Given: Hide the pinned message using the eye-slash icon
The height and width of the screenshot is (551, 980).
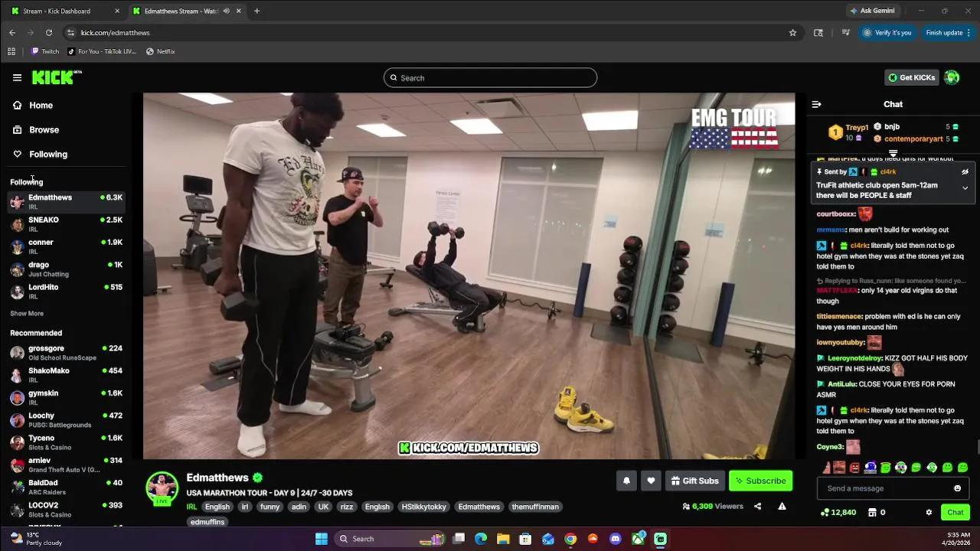Looking at the screenshot, I should pos(965,172).
